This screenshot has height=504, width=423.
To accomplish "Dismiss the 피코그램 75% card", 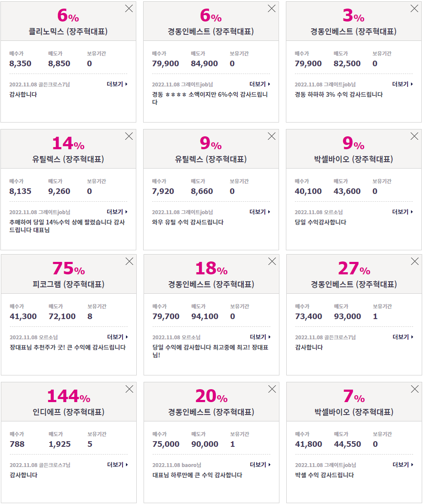I will [x=129, y=261].
